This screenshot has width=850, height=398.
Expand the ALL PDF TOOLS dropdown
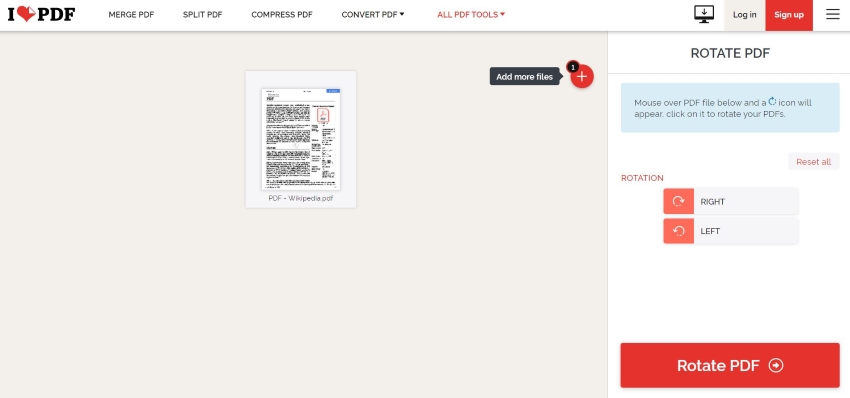(471, 15)
